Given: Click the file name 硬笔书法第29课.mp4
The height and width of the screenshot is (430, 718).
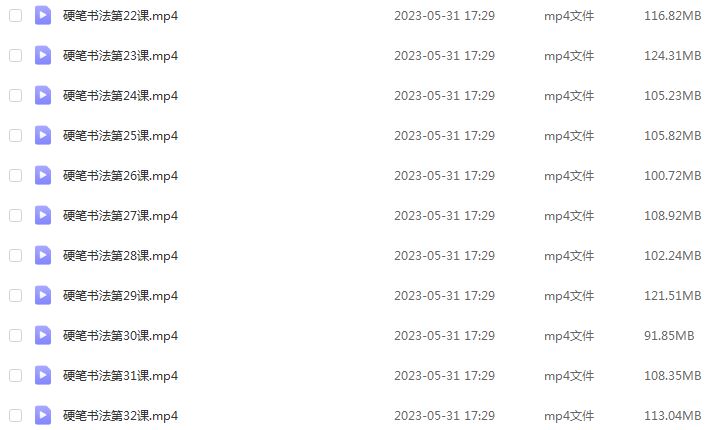Looking at the screenshot, I should tap(120, 296).
